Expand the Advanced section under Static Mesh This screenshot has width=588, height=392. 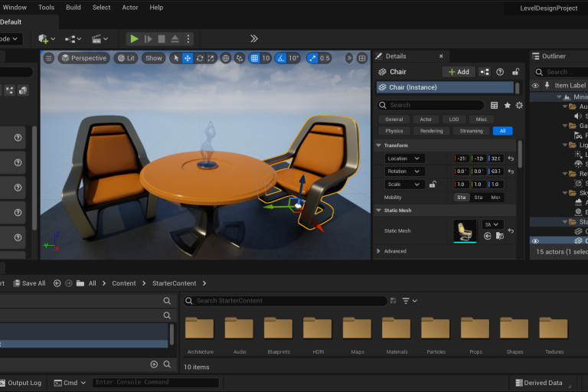[x=378, y=251]
